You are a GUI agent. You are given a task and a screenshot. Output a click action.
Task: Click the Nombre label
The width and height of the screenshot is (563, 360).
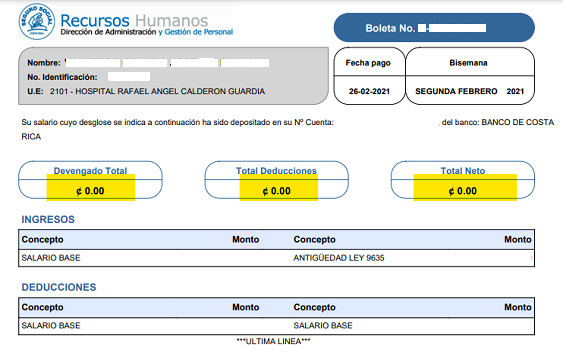point(44,63)
